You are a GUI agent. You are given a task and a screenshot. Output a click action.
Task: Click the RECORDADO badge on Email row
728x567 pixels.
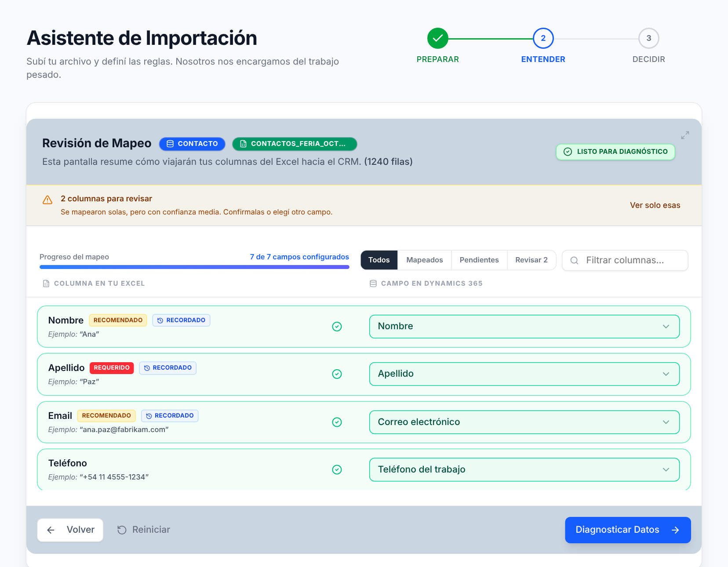[170, 416]
